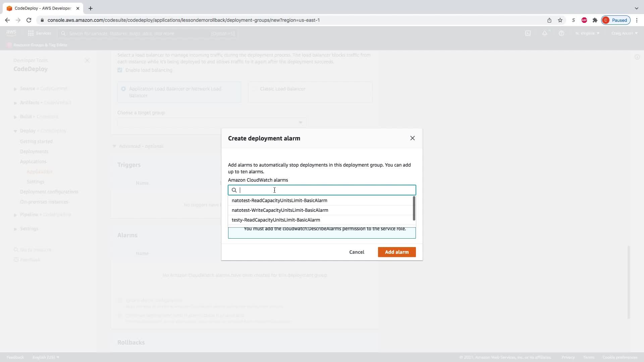The image size is (644, 362).
Task: Open the Services grid menu
Action: point(31,33)
